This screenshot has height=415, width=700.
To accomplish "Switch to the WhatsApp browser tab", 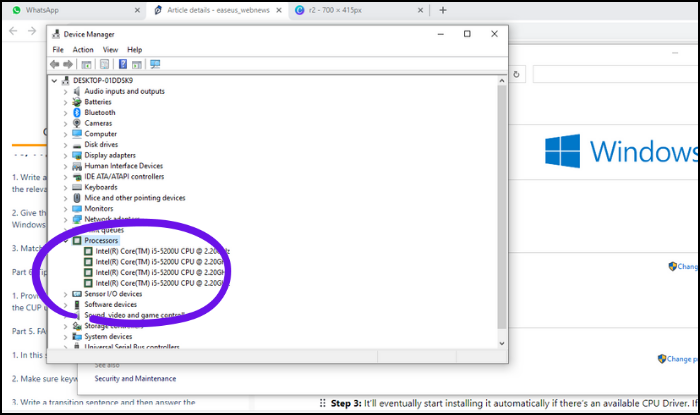I will click(x=75, y=10).
